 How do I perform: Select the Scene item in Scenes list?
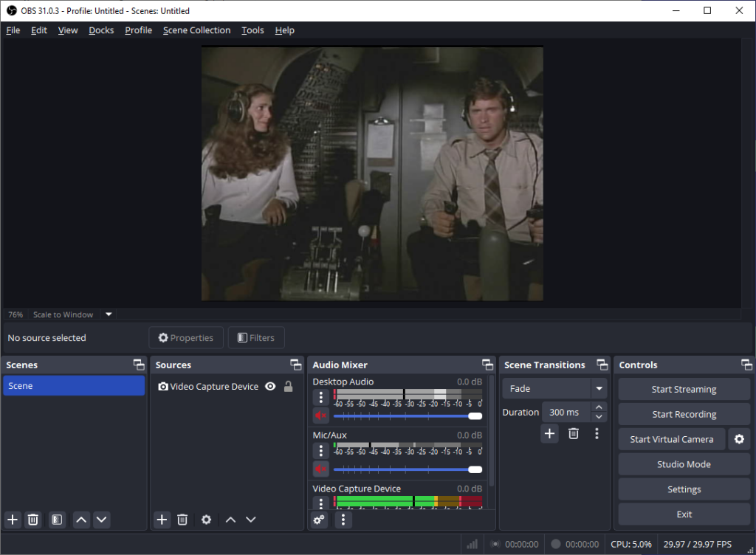pos(74,386)
